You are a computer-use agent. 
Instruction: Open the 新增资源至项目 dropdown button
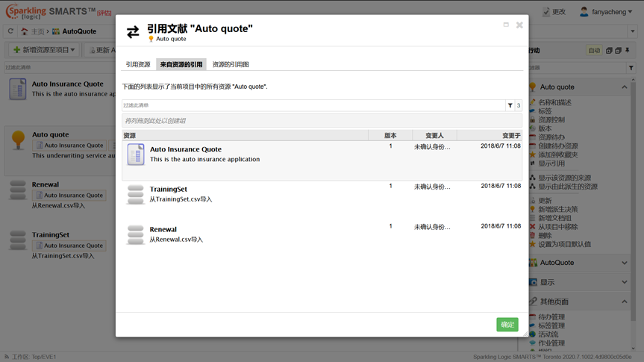[x=44, y=50]
